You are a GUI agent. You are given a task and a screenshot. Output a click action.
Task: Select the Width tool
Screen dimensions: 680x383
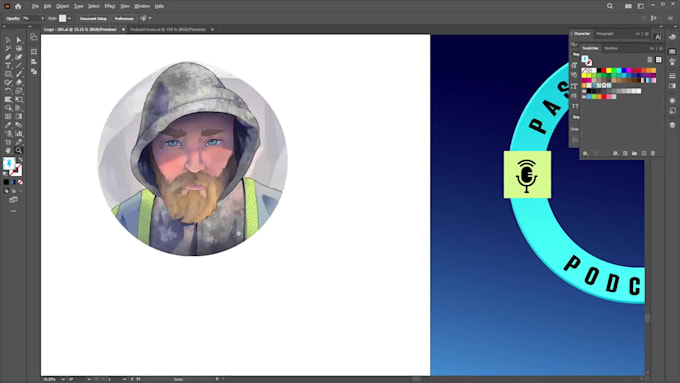click(8, 99)
